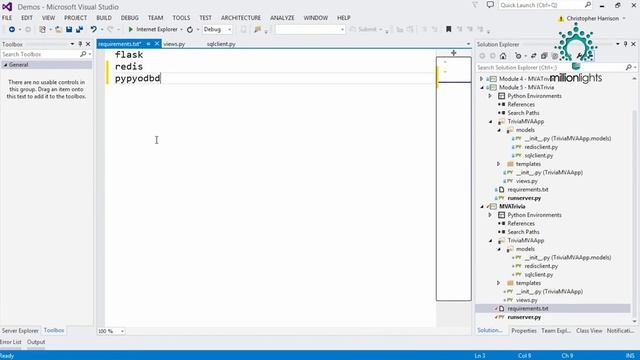The width and height of the screenshot is (640, 360).
Task: Click the Quick Launch search icon
Action: [x=588, y=5]
